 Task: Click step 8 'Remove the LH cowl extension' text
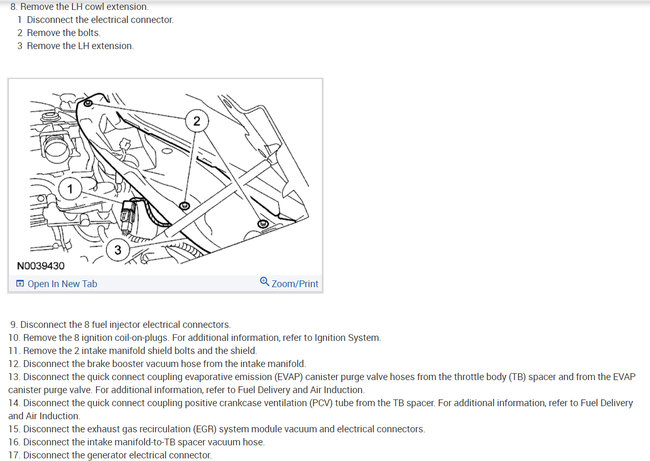click(79, 7)
